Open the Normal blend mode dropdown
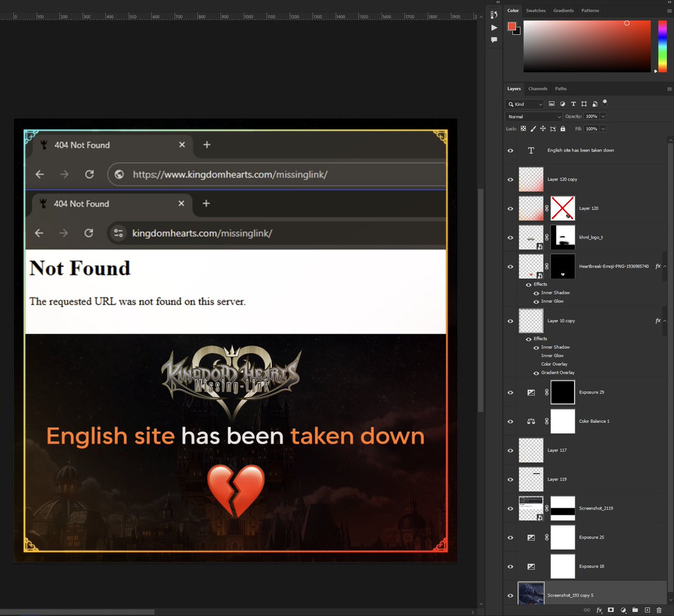The height and width of the screenshot is (616, 674). (534, 117)
